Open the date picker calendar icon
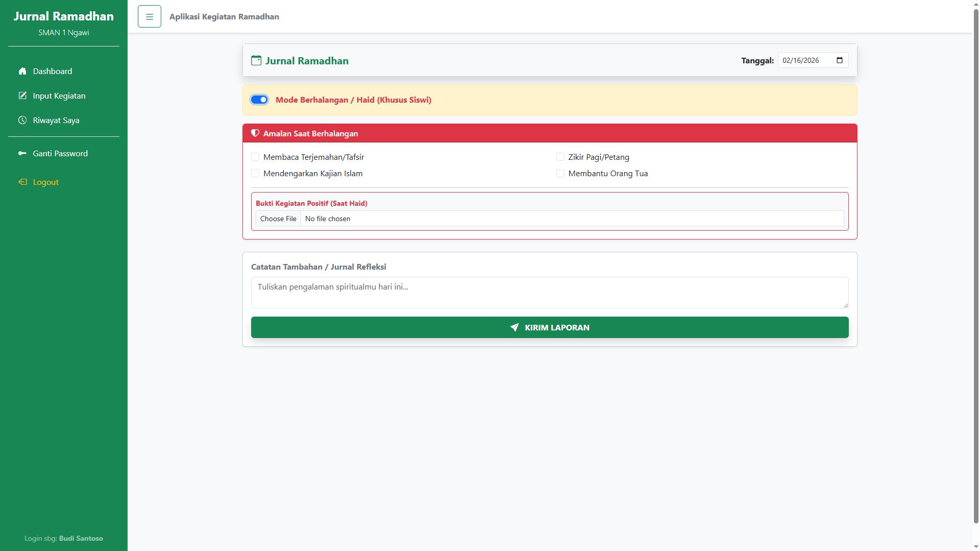Image resolution: width=980 pixels, height=551 pixels. pyautogui.click(x=840, y=60)
